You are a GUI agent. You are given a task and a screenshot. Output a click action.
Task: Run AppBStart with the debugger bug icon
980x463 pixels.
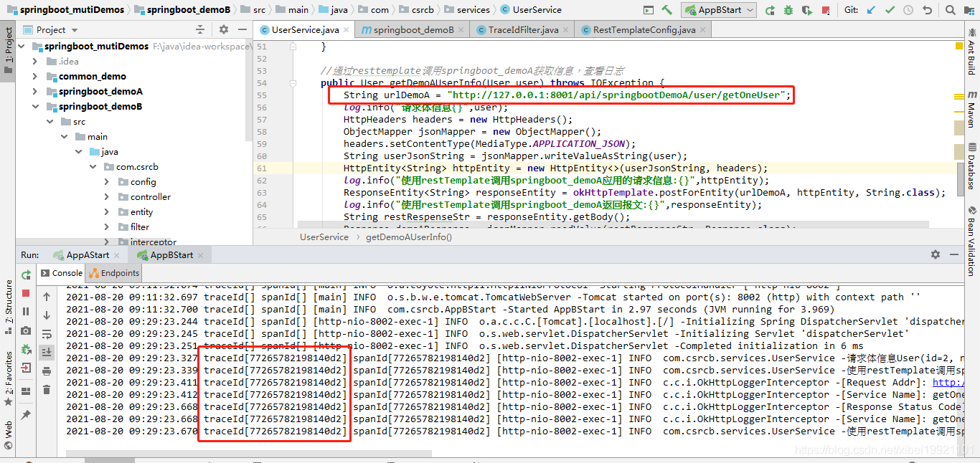[x=787, y=10]
